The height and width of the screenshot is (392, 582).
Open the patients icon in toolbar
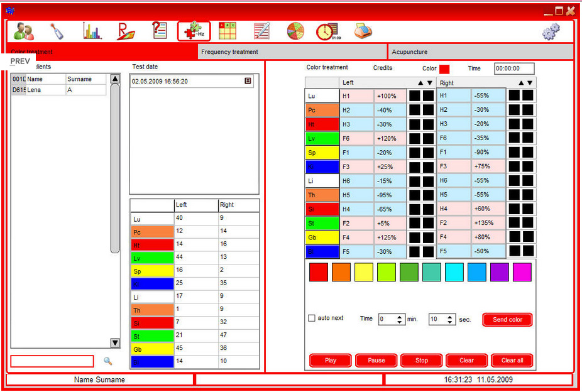[x=24, y=31]
